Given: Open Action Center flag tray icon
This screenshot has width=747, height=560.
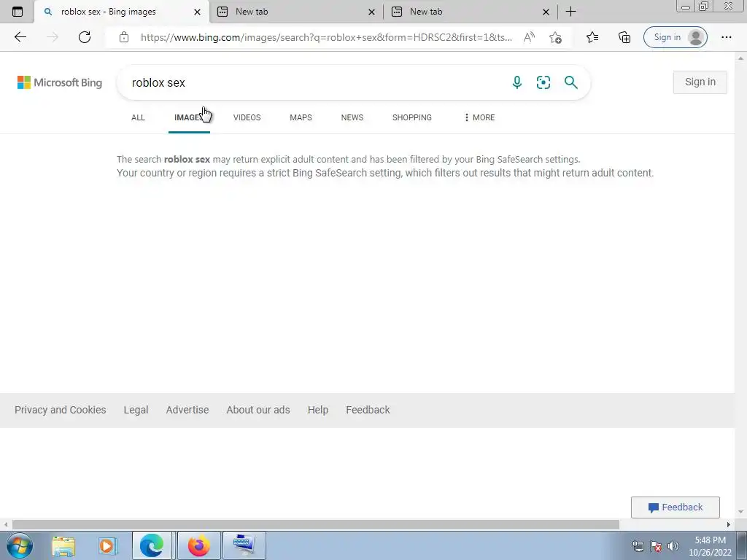Looking at the screenshot, I should (656, 545).
